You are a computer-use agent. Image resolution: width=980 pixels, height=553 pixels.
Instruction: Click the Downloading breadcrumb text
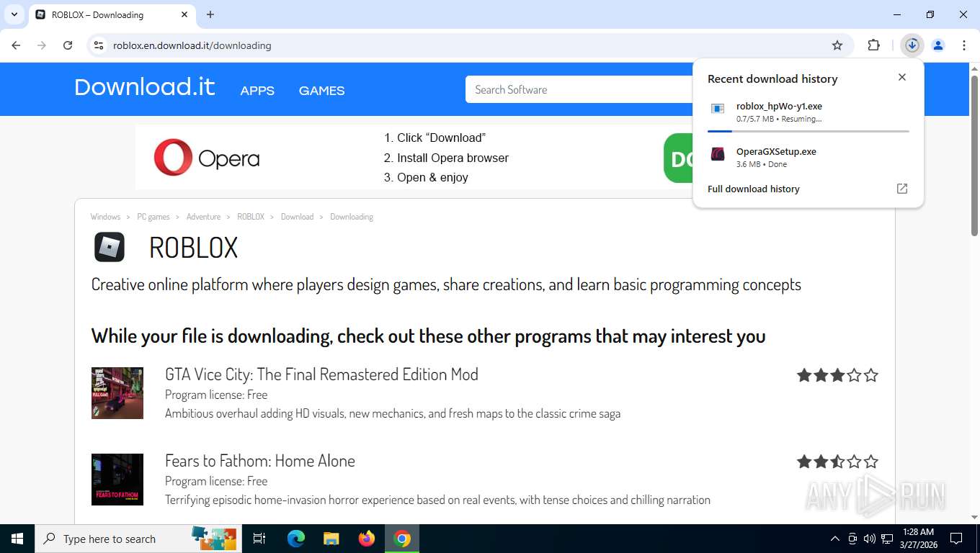click(x=352, y=217)
